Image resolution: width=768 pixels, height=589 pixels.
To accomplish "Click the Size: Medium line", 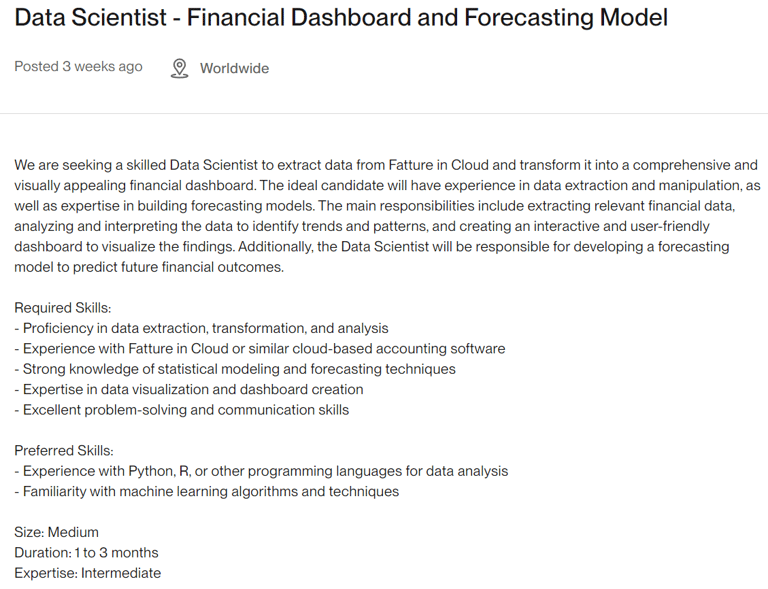I will (56, 532).
